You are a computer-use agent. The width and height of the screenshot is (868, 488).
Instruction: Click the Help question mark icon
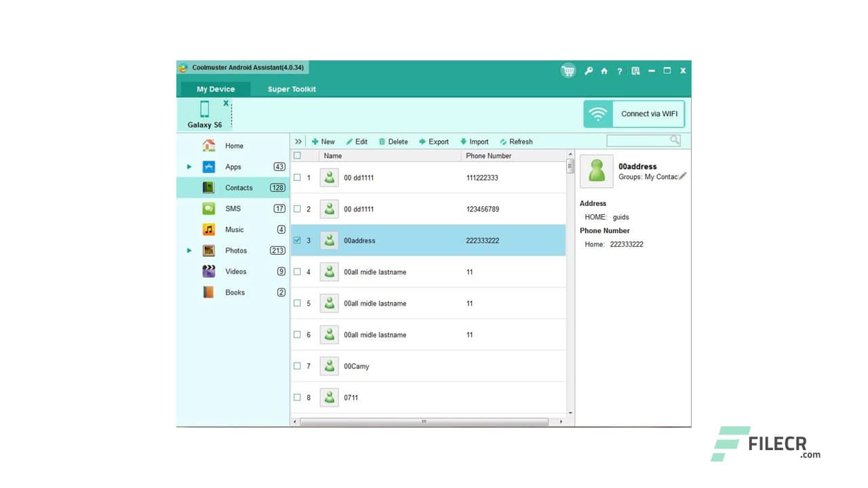coord(619,70)
